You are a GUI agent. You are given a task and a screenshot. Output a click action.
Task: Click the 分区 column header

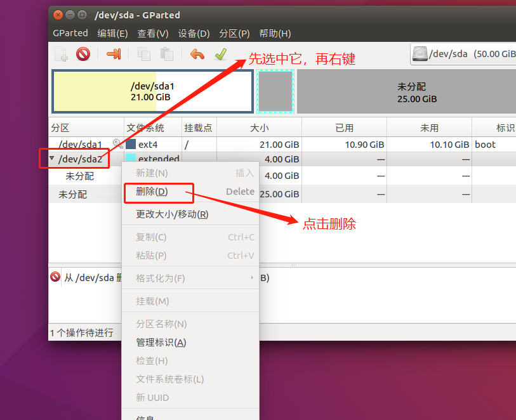pos(86,128)
